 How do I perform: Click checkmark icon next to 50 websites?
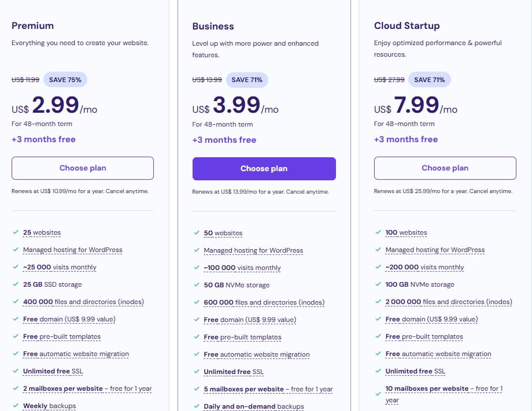[196, 233]
